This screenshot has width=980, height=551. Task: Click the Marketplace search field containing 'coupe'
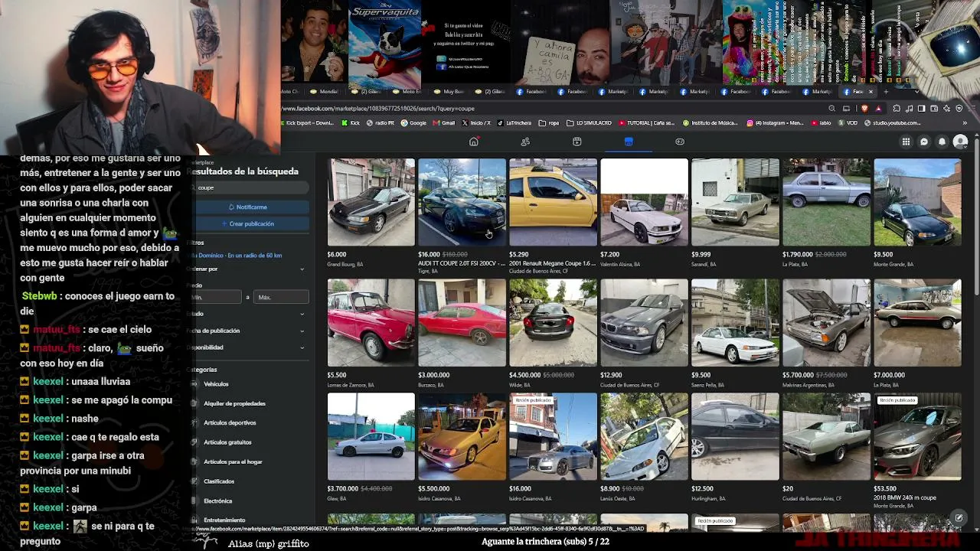250,187
